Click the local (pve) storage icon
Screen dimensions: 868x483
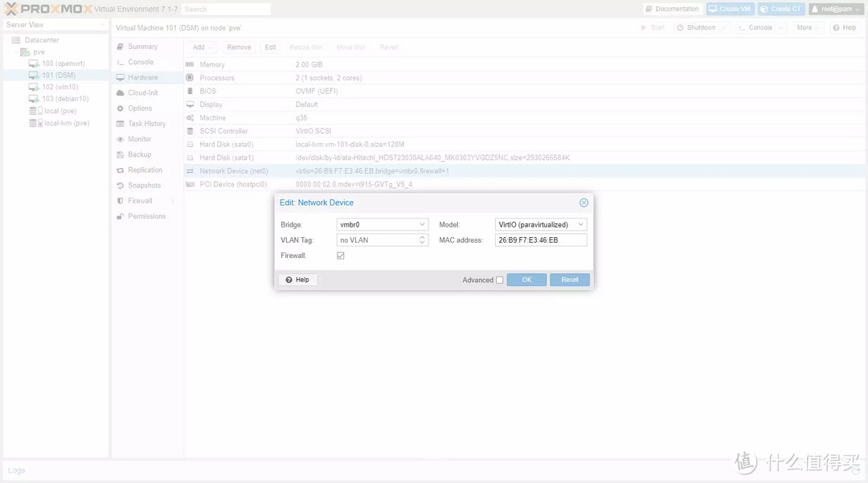[x=36, y=111]
